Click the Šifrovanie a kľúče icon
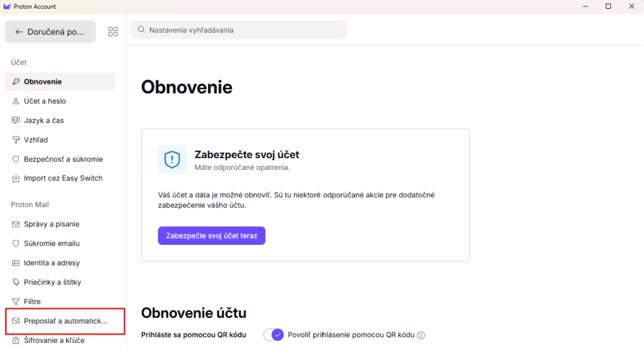Image resolution: width=644 pixels, height=351 pixels. [16, 340]
